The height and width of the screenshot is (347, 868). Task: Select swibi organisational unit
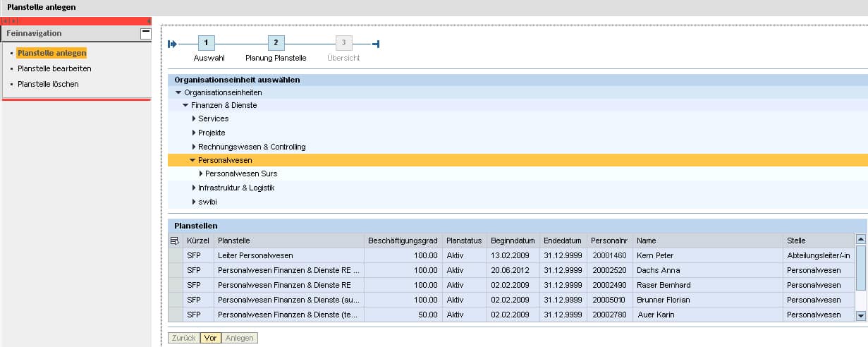207,202
